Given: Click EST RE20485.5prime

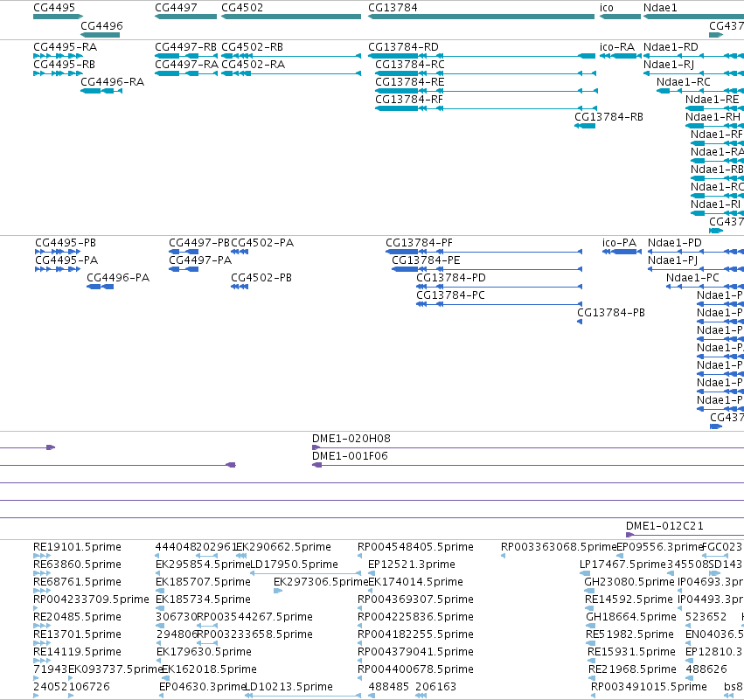Looking at the screenshot, I should pyautogui.click(x=77, y=616).
